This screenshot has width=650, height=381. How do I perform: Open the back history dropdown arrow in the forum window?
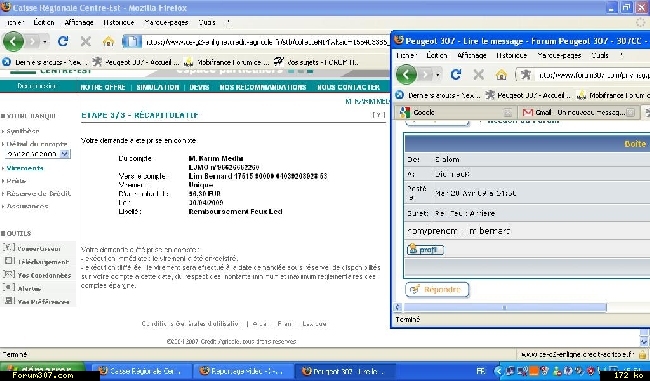point(438,75)
